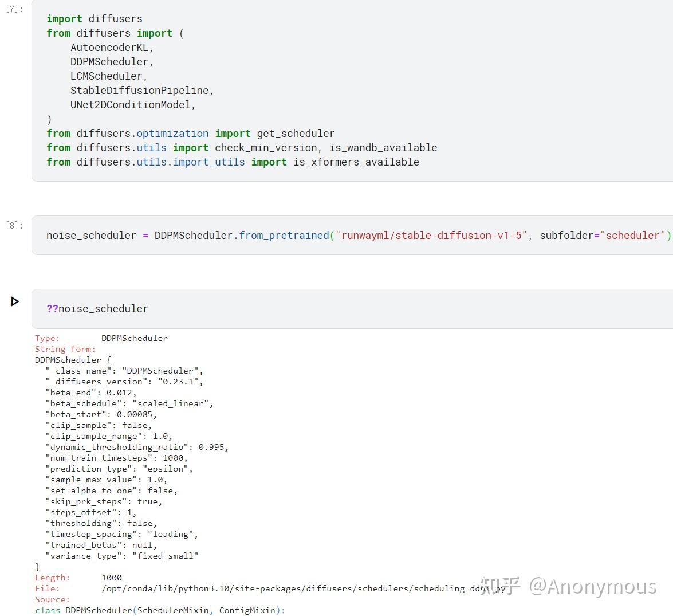Viewport: 673px width, 616px height.
Task: Click the LCMScheduler import line
Action: point(108,76)
